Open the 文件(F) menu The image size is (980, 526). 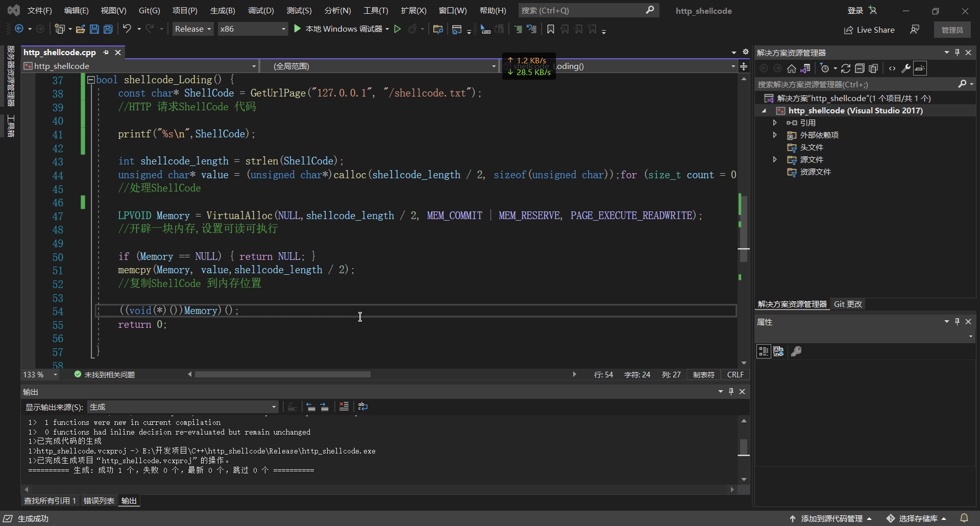[40, 11]
